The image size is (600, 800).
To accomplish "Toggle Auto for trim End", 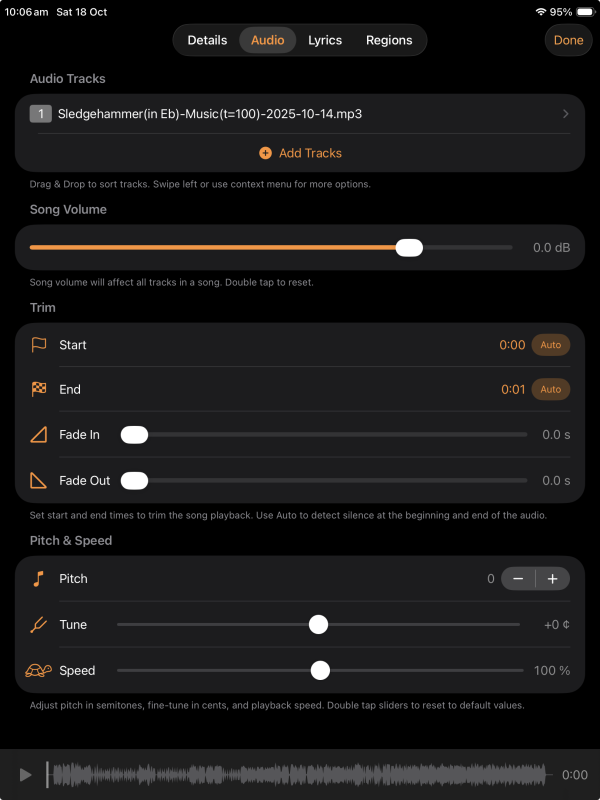I will pos(551,389).
